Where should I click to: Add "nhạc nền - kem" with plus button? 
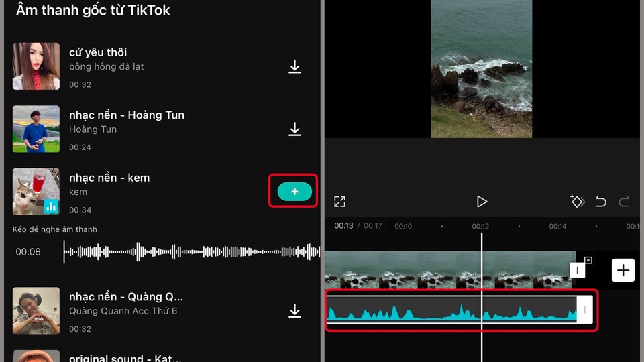pos(294,192)
